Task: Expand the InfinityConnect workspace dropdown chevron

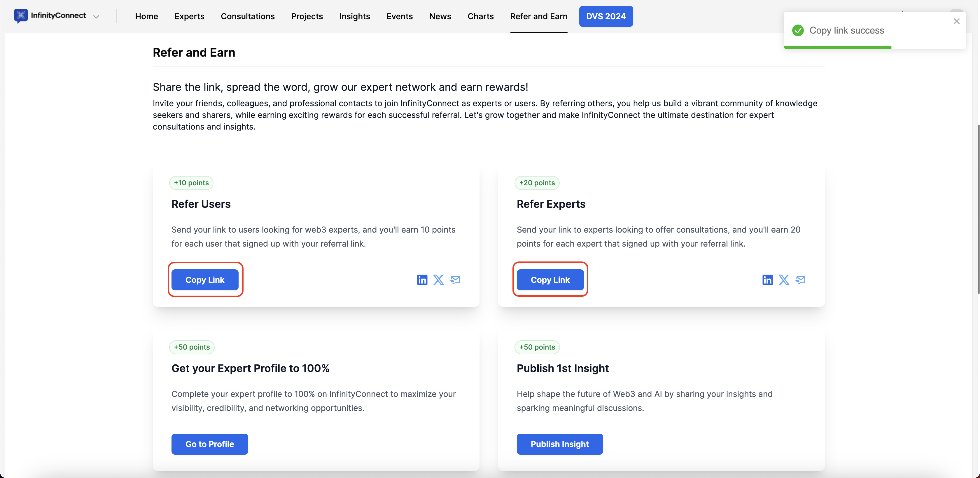Action: (x=96, y=16)
